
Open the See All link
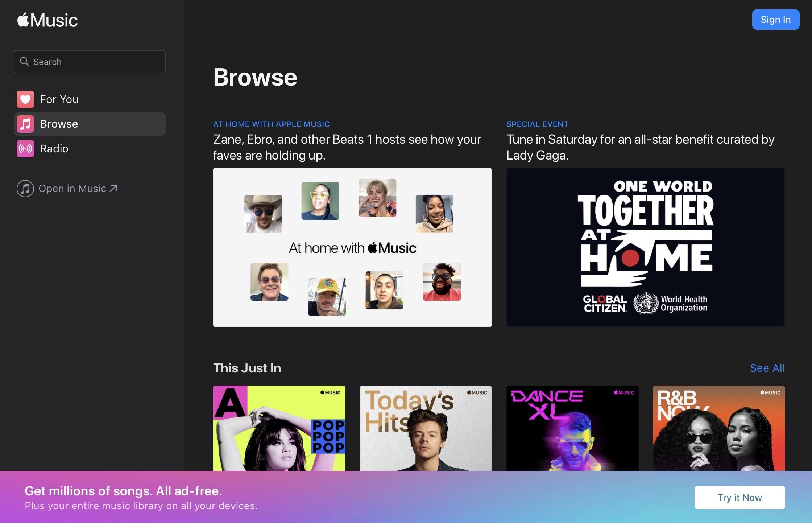coord(767,368)
